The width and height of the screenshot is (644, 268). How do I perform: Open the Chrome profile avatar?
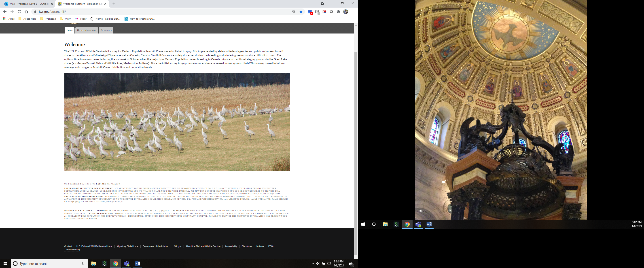pyautogui.click(x=346, y=12)
